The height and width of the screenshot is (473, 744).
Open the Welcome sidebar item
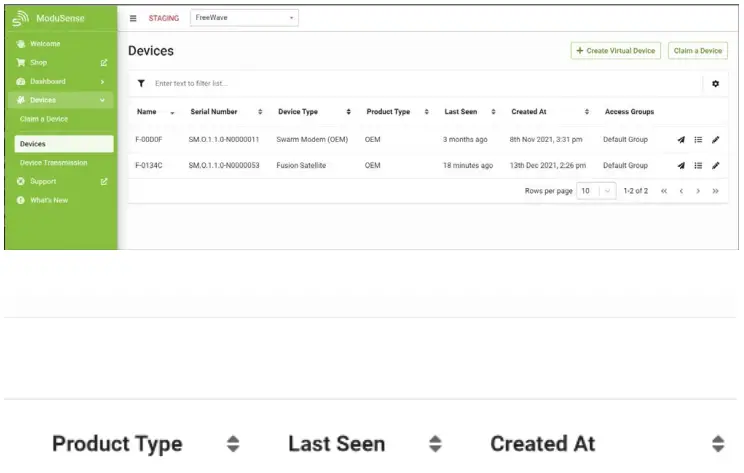pyautogui.click(x=45, y=44)
